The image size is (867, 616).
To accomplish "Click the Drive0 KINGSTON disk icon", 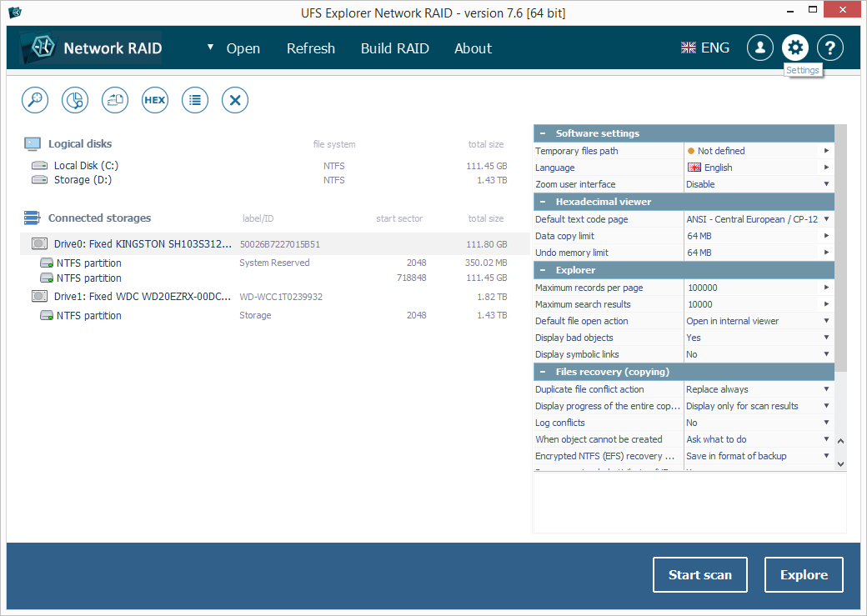I will click(39, 244).
